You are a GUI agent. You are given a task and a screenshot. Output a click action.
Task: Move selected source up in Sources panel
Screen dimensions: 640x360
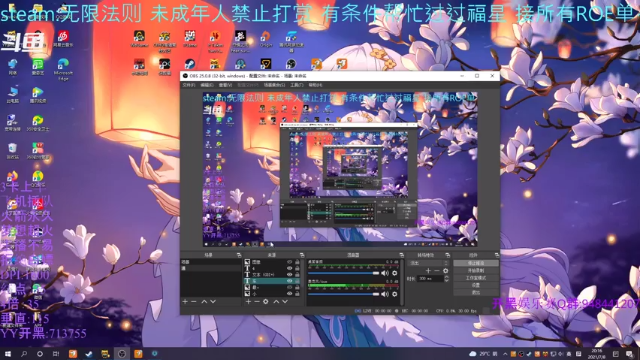tap(276, 302)
